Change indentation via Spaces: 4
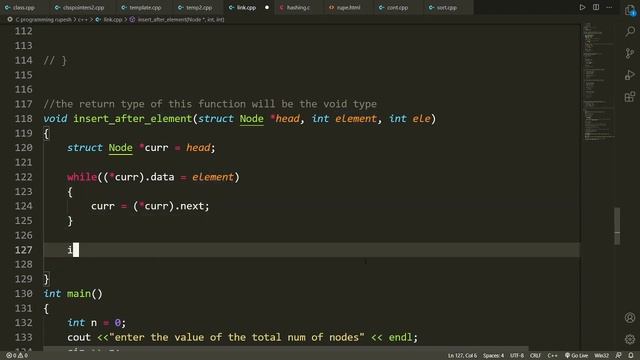640x360 pixels. 493,356
